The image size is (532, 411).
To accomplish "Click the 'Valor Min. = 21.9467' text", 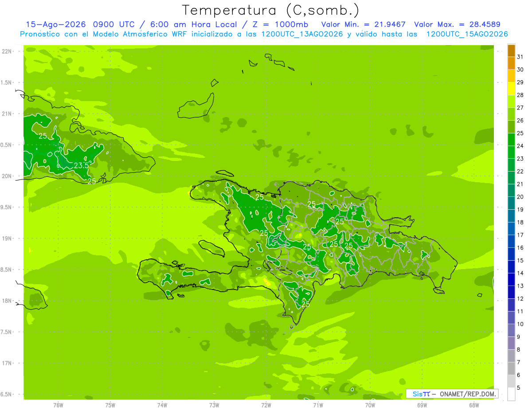I will point(363,24).
